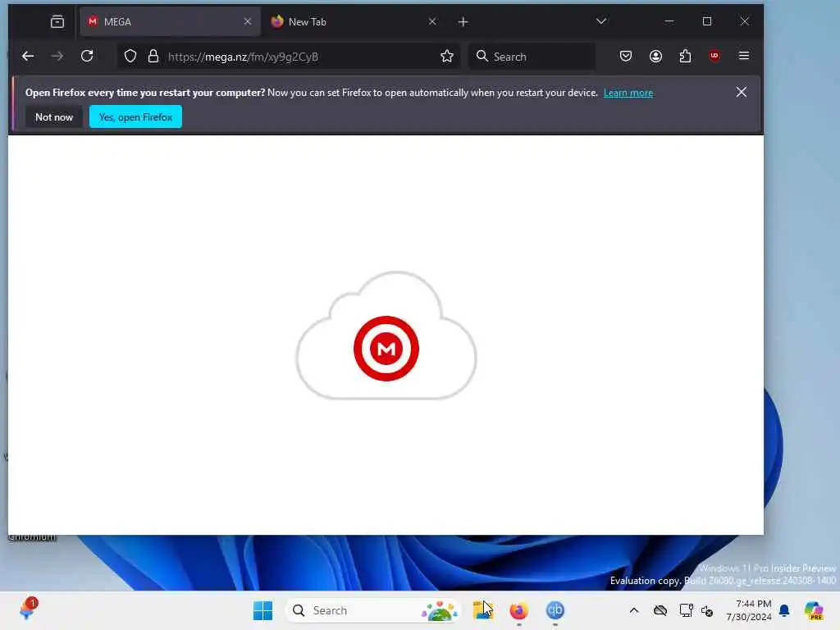Click the taskbar Search box
Screen dimensions: 840x630
click(372, 610)
